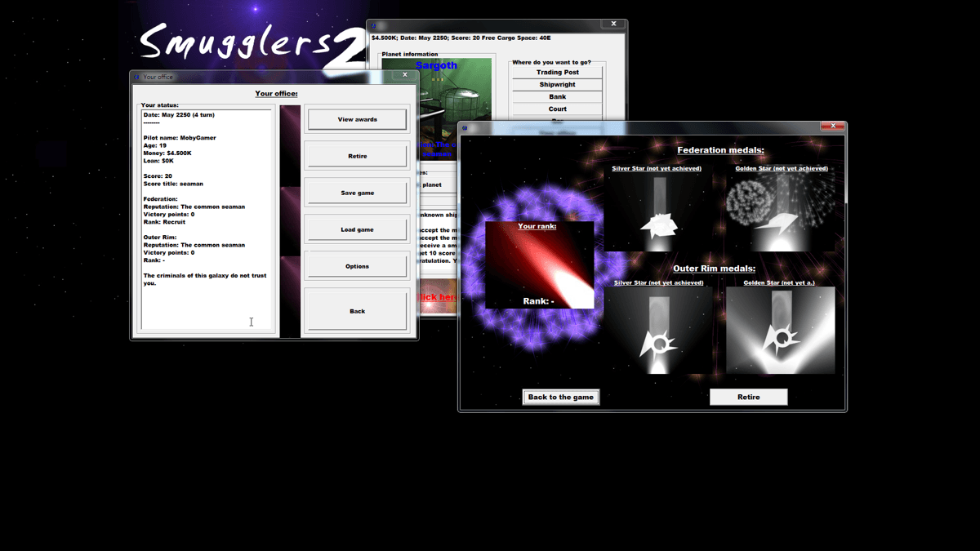Go to the Shipwright
Viewport: 980px width, 551px height.
[x=557, y=84]
